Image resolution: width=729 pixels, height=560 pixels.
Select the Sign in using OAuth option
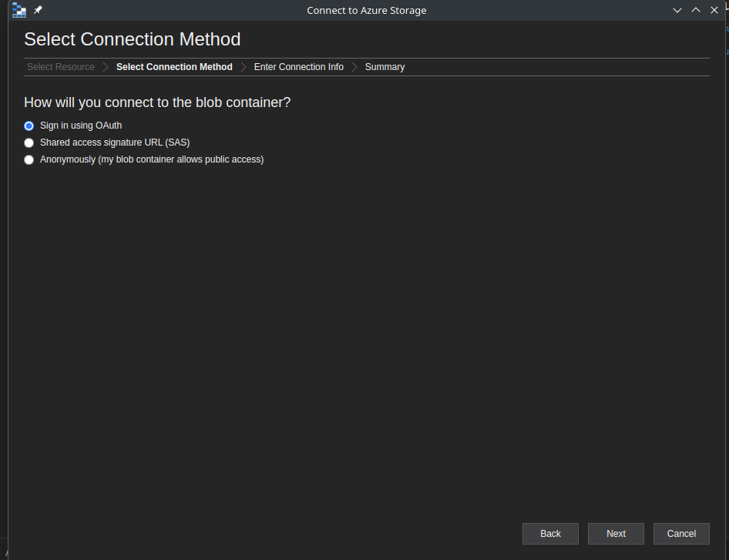pyautogui.click(x=29, y=126)
